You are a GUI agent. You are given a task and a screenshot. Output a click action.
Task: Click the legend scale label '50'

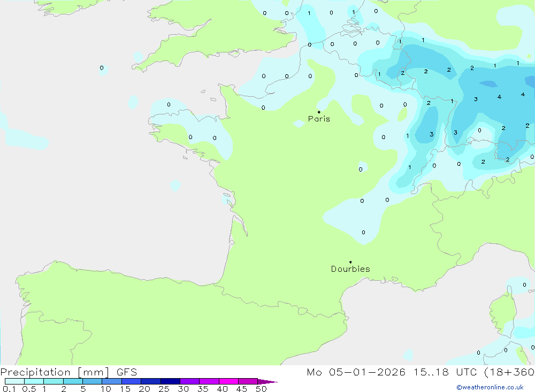point(262,389)
